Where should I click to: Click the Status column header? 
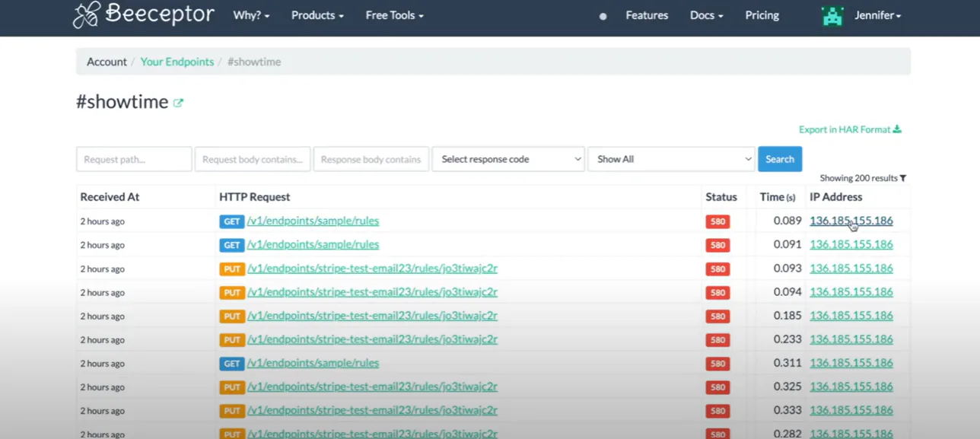point(721,197)
